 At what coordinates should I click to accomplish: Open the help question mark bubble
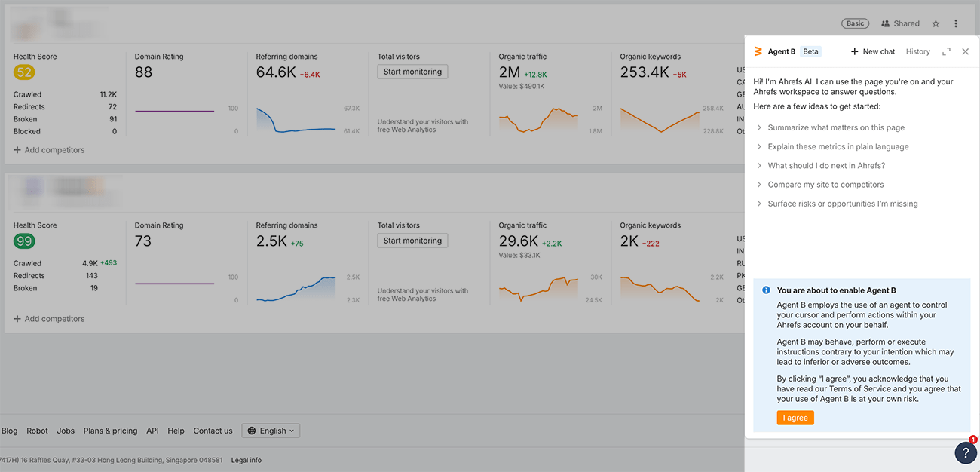(966, 452)
